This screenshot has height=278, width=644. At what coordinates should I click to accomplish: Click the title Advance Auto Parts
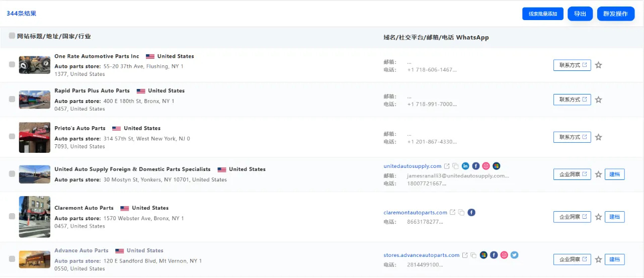click(82, 250)
